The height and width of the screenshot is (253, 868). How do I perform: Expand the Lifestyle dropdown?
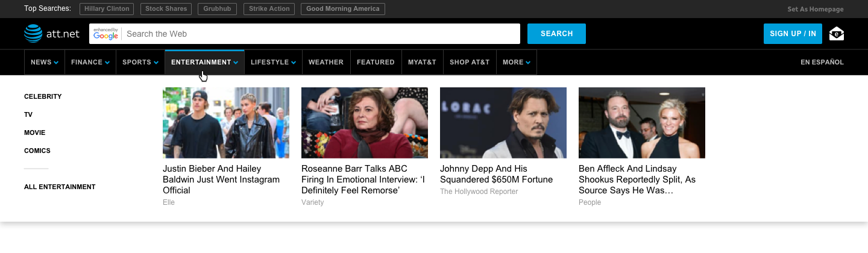tap(294, 63)
